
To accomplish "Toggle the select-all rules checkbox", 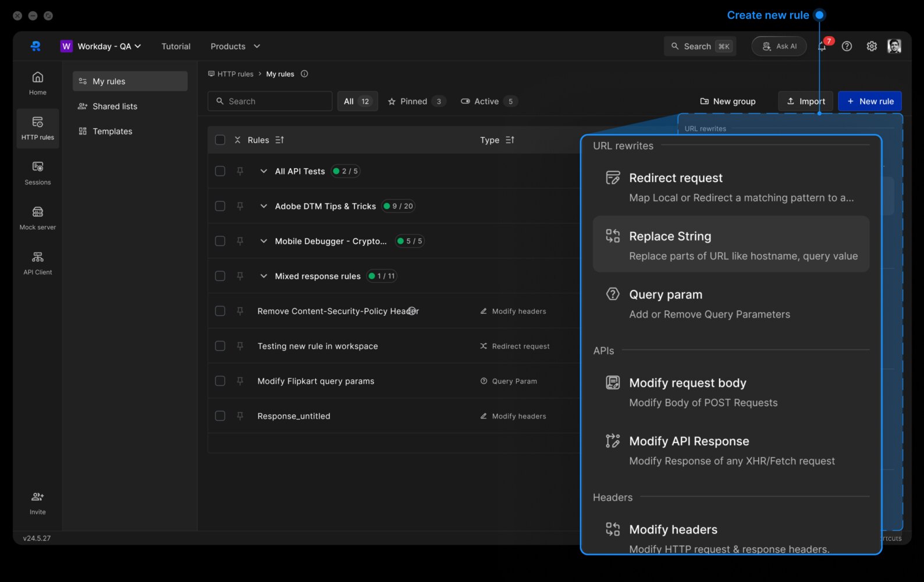I will pos(220,140).
